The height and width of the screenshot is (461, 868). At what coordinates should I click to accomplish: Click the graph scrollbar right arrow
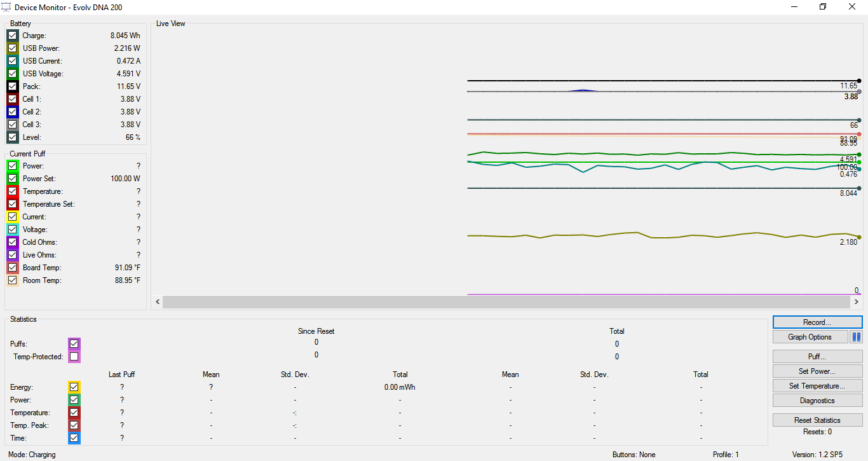point(857,301)
